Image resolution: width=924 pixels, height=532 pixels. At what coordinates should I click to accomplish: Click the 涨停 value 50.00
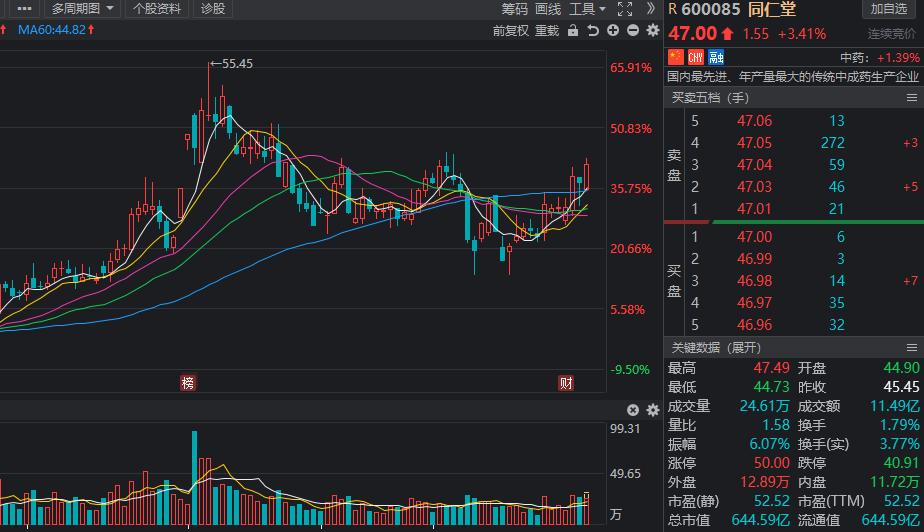click(x=771, y=463)
